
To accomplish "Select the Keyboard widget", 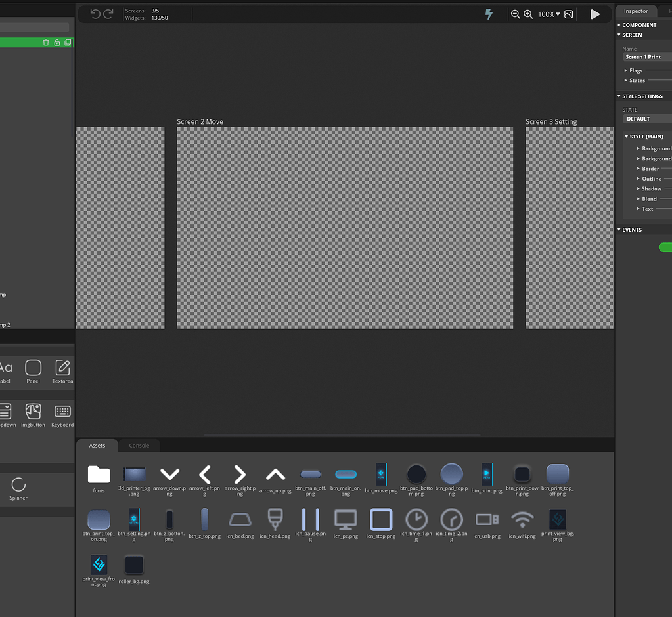I will pos(62,415).
